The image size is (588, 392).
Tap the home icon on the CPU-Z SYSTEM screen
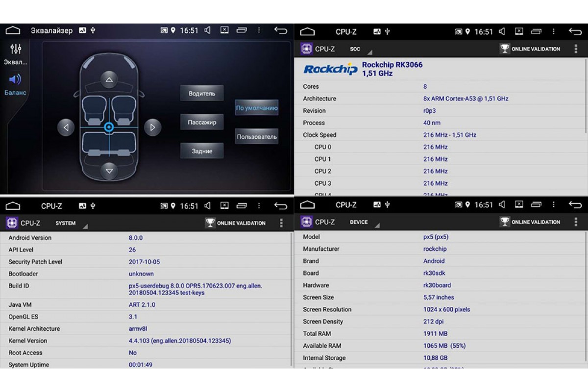pyautogui.click(x=13, y=206)
